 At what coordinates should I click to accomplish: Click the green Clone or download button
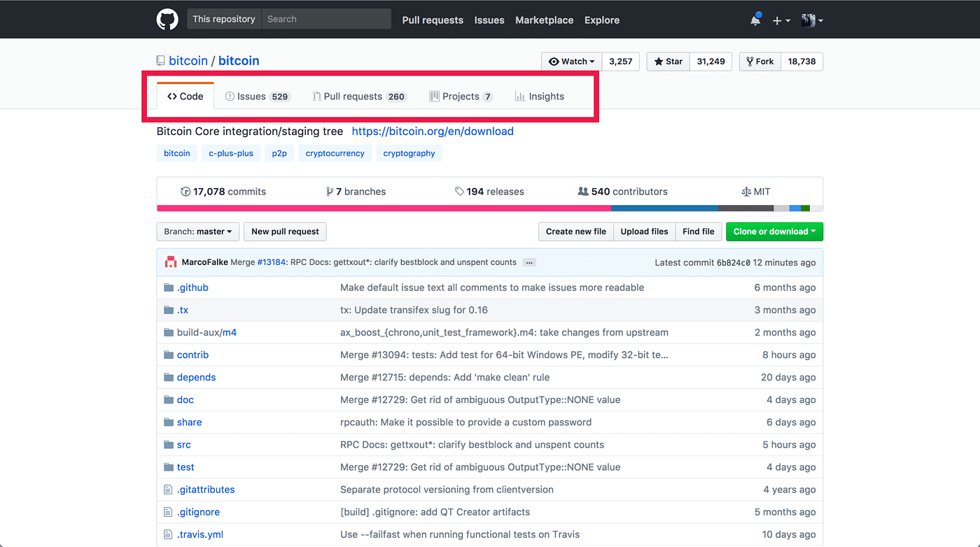coord(774,231)
